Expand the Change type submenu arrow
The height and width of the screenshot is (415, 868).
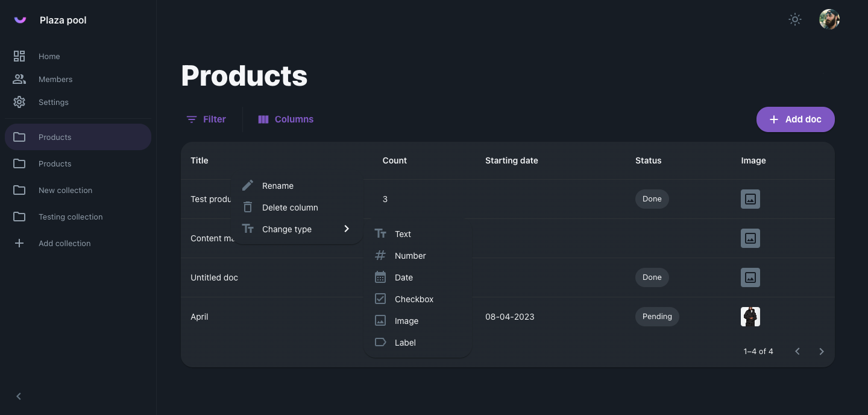[x=347, y=229]
